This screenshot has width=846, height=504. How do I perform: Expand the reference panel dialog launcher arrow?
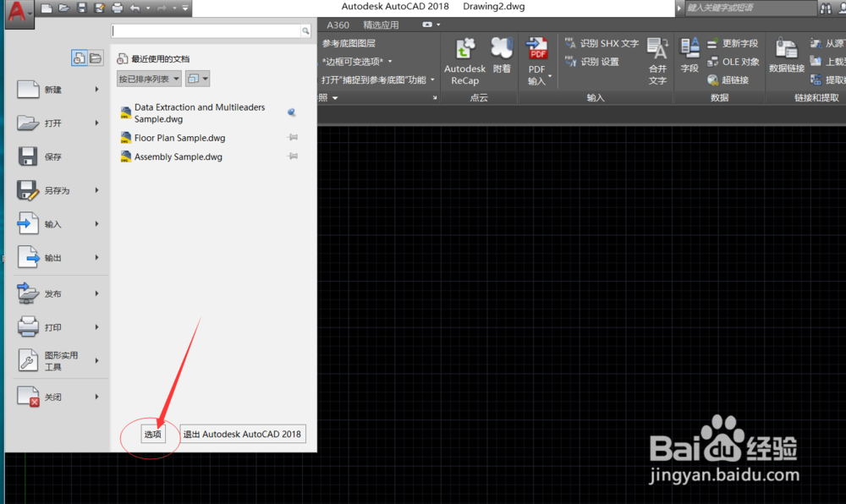(x=434, y=97)
